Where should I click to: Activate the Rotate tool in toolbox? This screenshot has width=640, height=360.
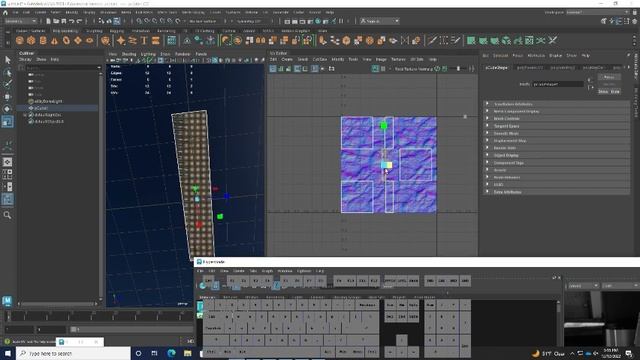coord(7,109)
